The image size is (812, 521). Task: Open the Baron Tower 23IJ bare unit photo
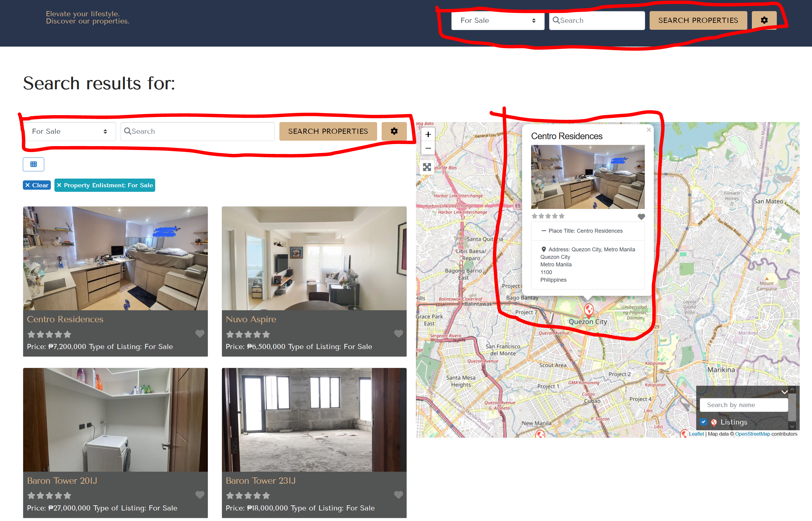[x=314, y=420]
